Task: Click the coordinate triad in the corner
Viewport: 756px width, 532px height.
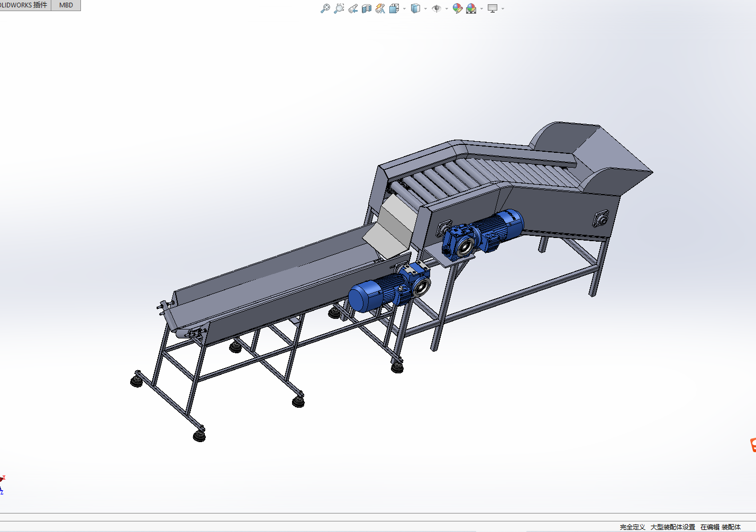Action: 2,484
